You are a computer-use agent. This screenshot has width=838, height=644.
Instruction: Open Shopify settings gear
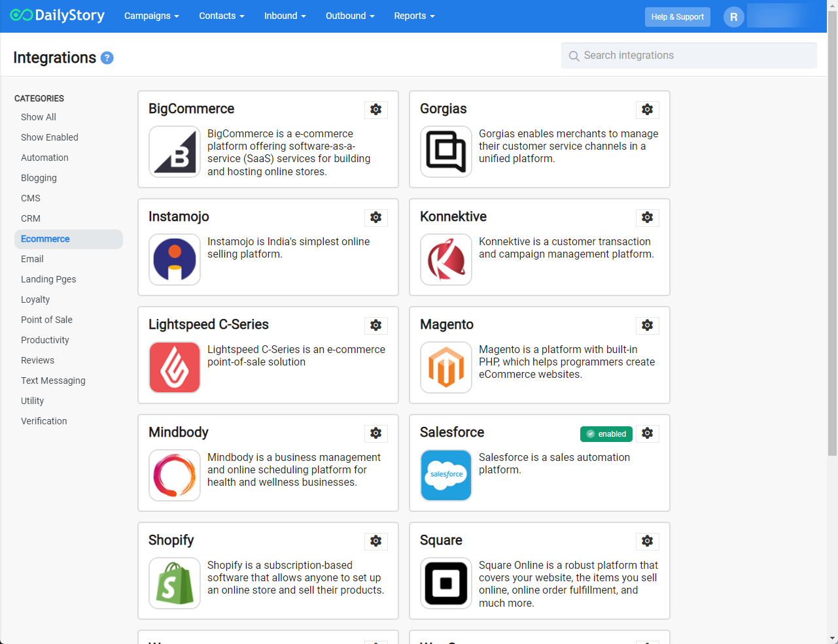coord(375,541)
